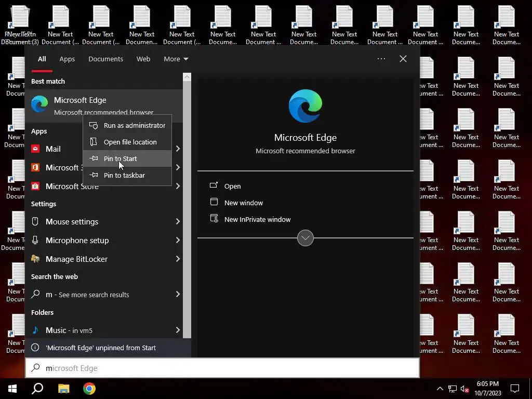
Task: Open the three-dots options menu
Action: 381,59
